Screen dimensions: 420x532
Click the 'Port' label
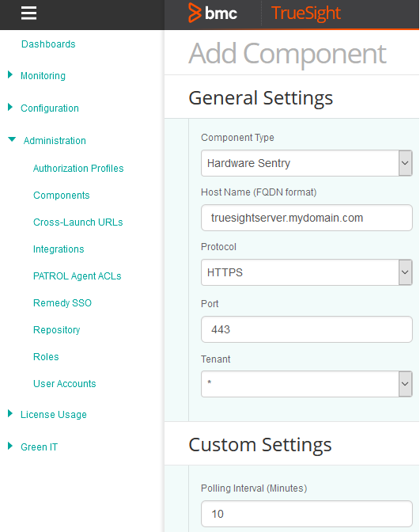coord(210,304)
